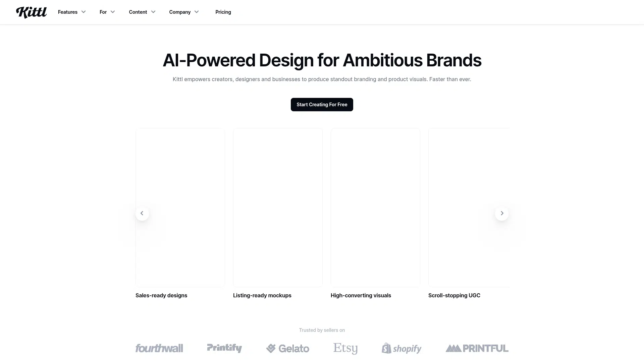Screen dimensions: 644x362
Task: Select the High-converting visuals card
Action: click(375, 207)
